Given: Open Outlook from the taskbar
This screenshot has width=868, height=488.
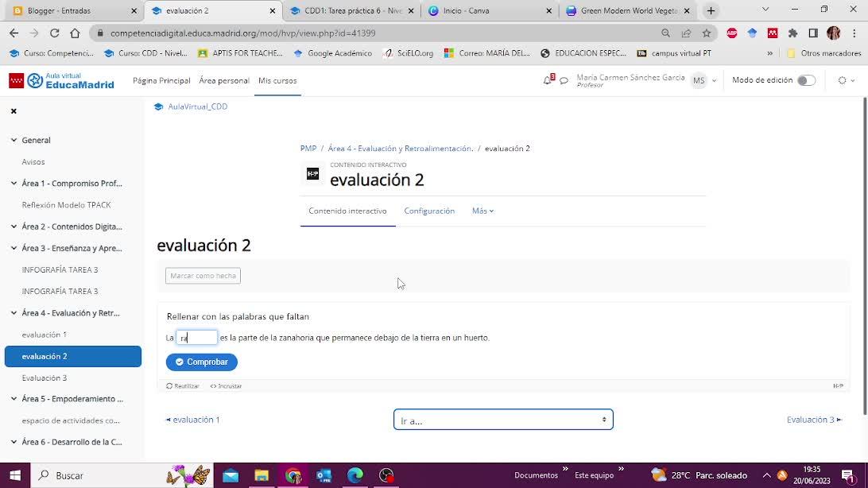Looking at the screenshot, I should point(324,475).
